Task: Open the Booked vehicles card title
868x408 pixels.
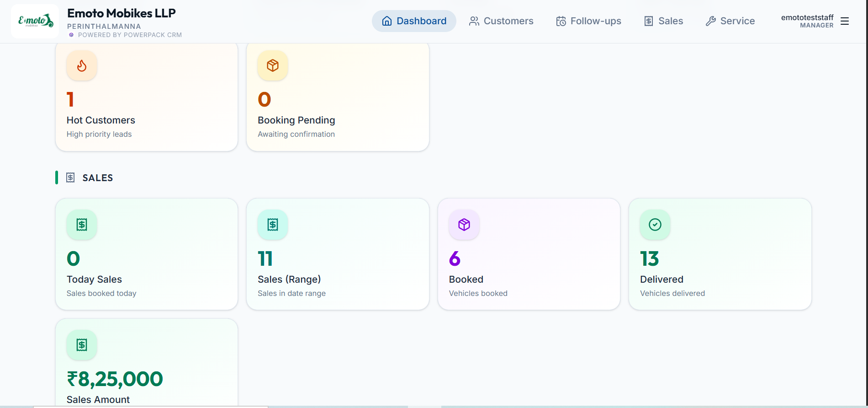Action: coord(466,279)
